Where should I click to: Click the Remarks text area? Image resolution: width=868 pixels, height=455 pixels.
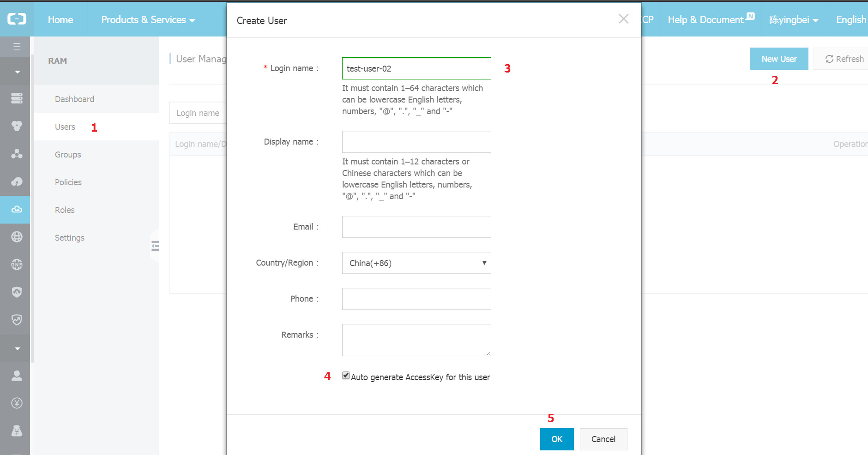pos(416,340)
